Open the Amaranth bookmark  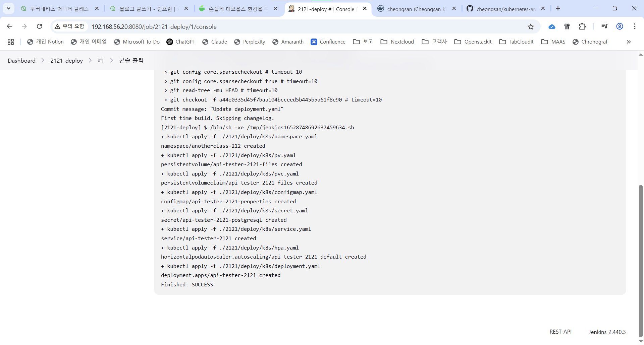[x=288, y=42]
